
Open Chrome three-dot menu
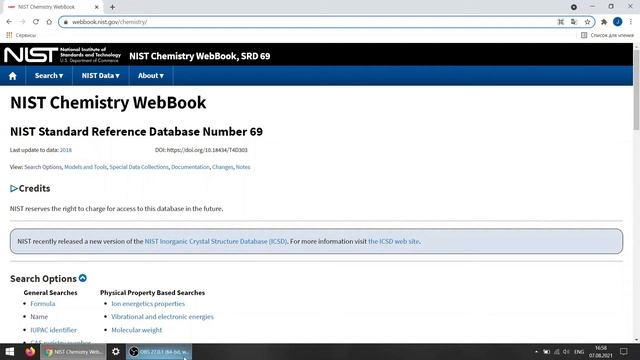pos(631,22)
